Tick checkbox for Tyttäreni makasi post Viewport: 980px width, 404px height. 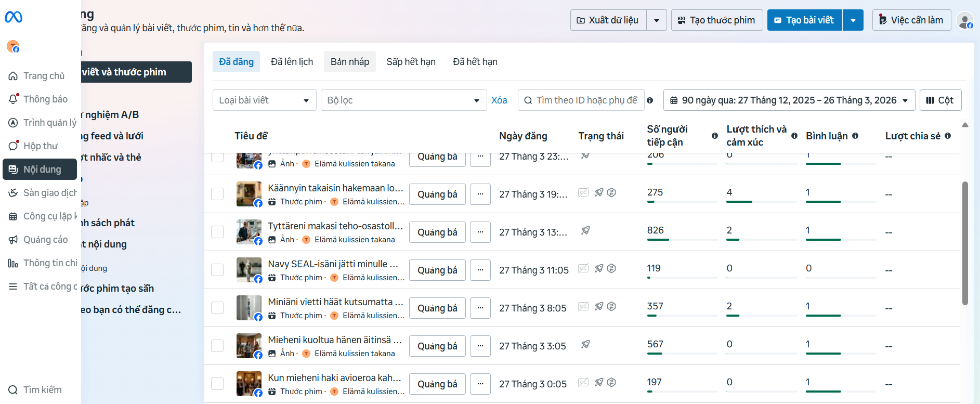pos(217,232)
